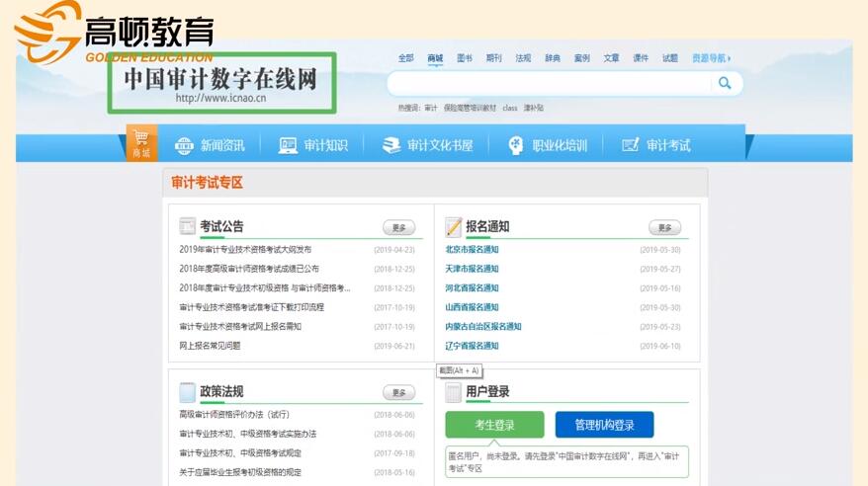This screenshot has width=868, height=486.
Task: Select the 案例 search category tab
Action: point(582,58)
